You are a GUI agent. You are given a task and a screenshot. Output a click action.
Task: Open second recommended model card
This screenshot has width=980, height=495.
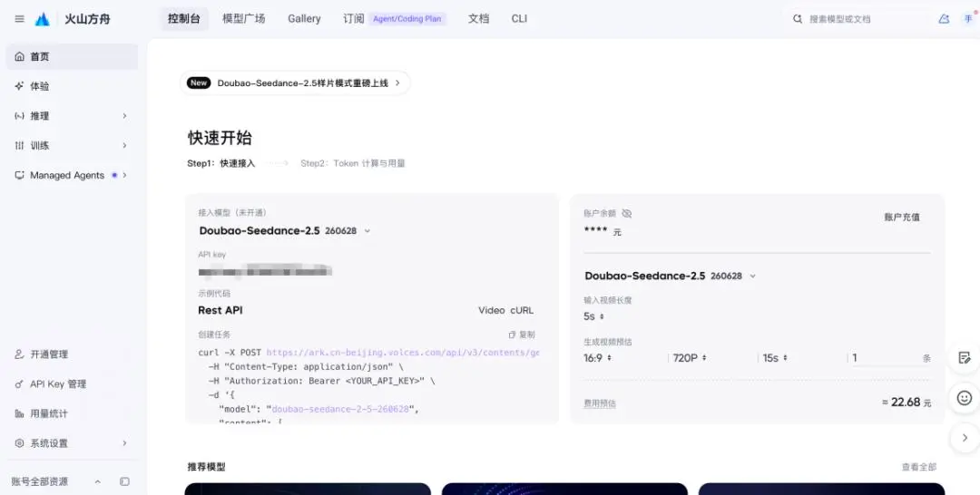click(564, 489)
